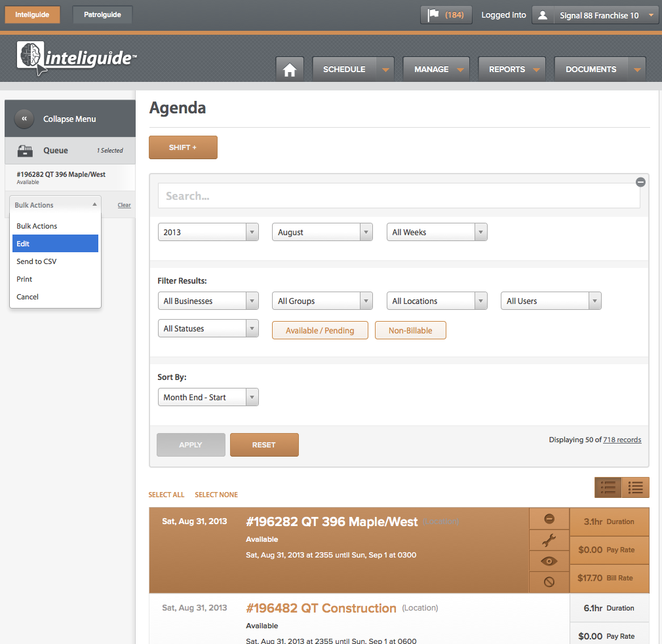Open the 2013 year dropdown
Image resolution: width=662 pixels, height=644 pixels.
click(208, 232)
